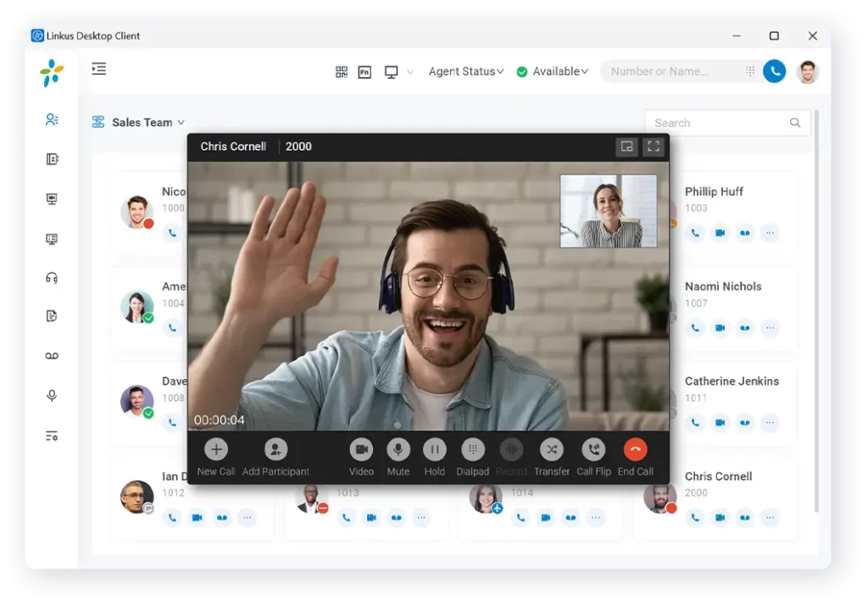This screenshot has width=868, height=606.
Task: End the call with the red button
Action: point(635,450)
